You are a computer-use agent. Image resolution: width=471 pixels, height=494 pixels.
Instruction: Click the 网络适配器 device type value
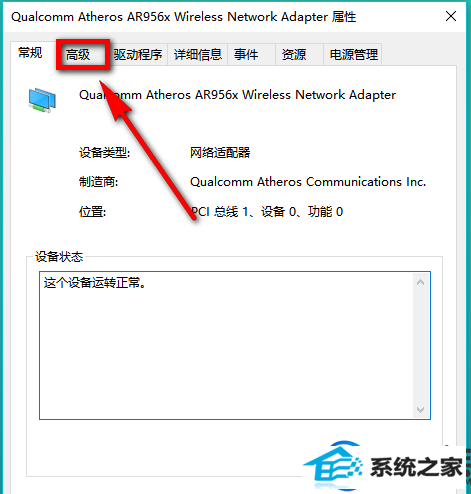[x=220, y=153]
